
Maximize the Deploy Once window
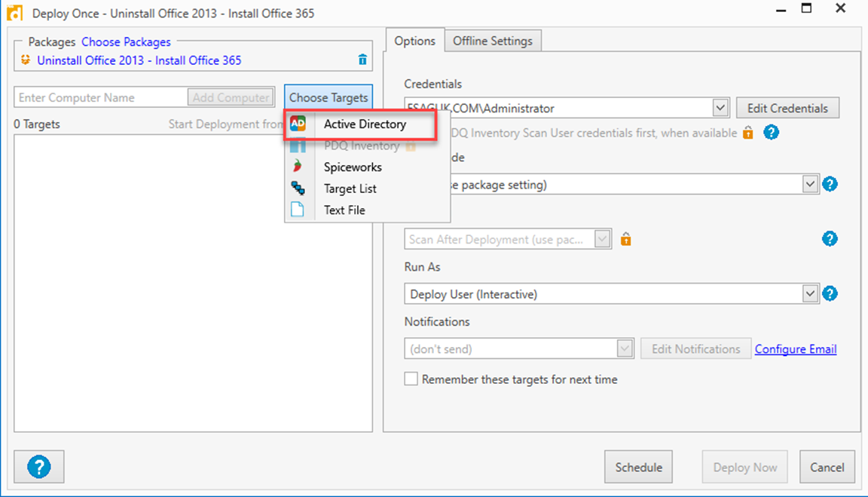(806, 8)
